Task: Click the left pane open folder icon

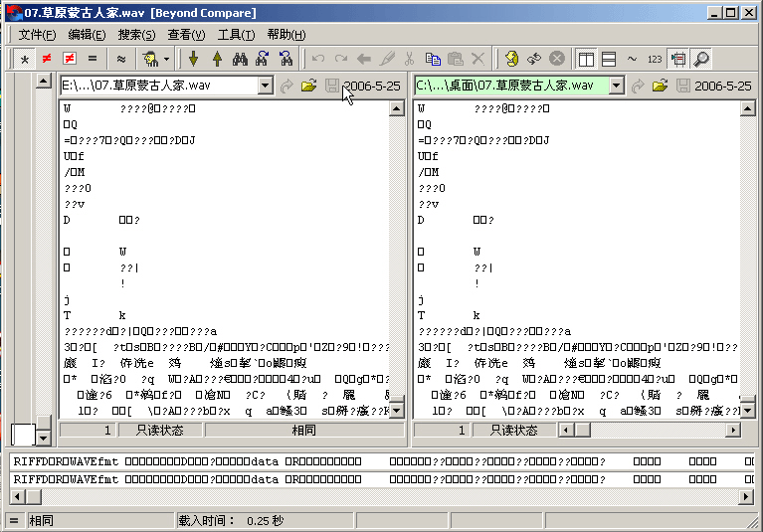Action: click(308, 86)
